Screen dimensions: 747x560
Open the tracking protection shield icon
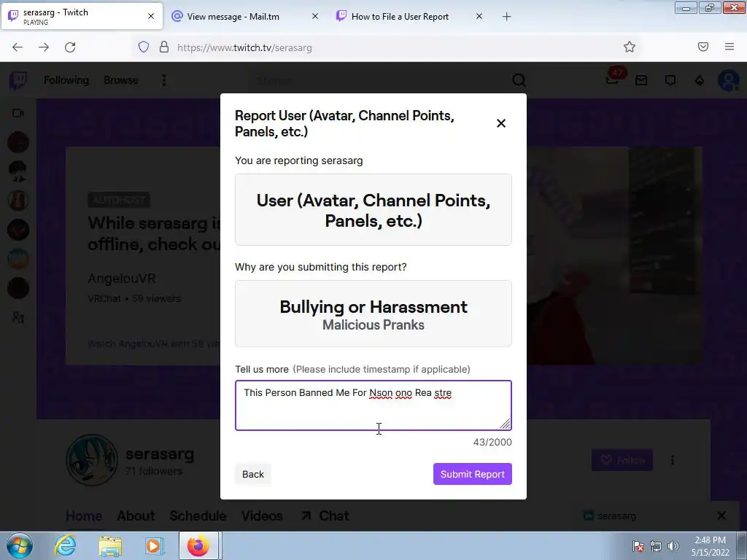point(144,47)
